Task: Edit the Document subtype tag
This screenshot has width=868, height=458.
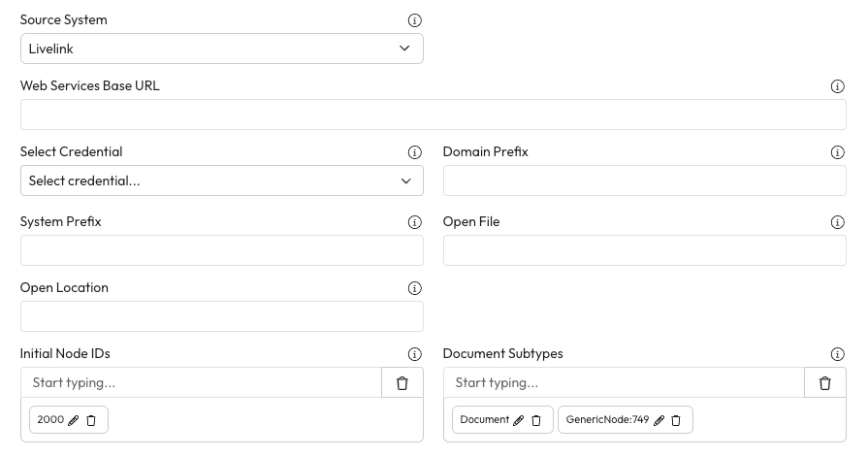Action: pyautogui.click(x=519, y=420)
